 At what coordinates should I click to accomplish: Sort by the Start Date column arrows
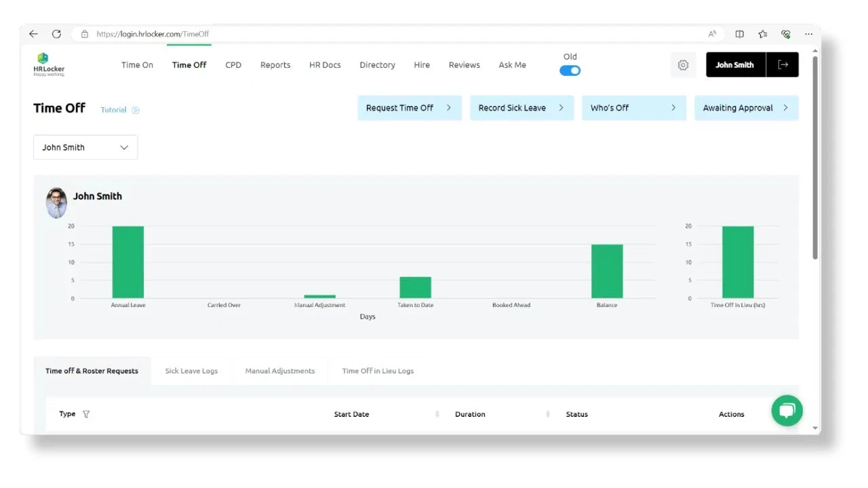tap(437, 414)
